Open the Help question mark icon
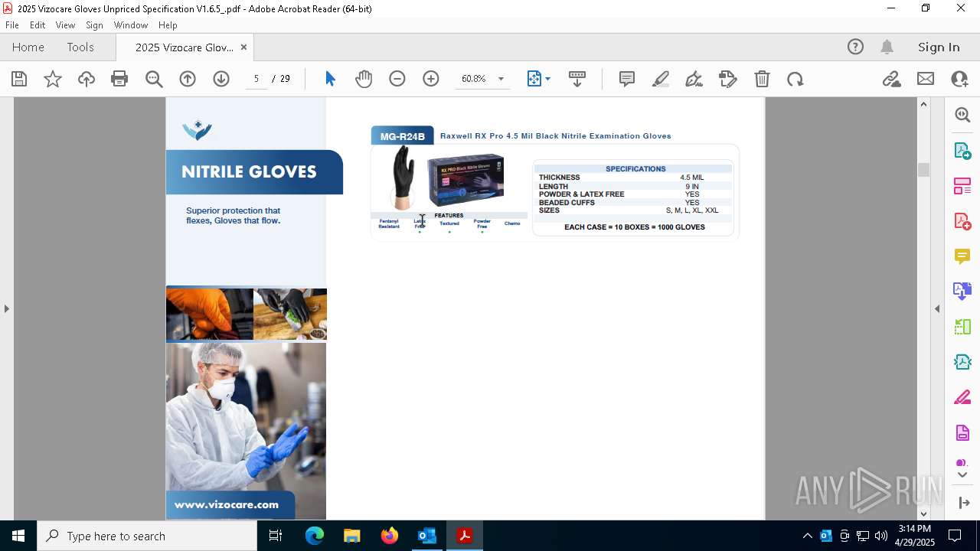This screenshot has width=980, height=551. pos(855,47)
